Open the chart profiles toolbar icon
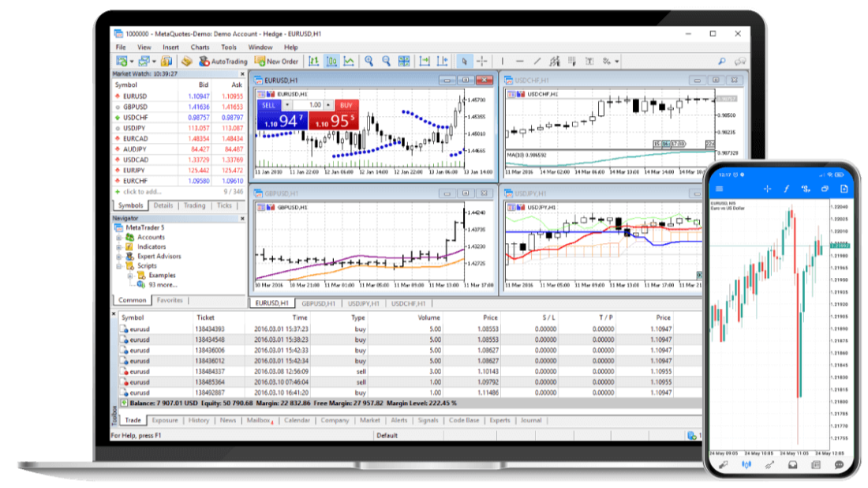This screenshot has height=488, width=868. [x=144, y=62]
